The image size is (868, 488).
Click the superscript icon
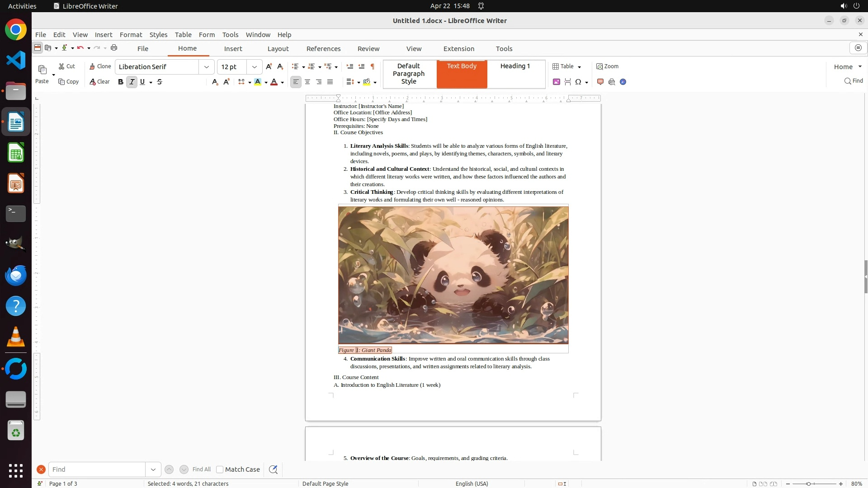click(226, 82)
